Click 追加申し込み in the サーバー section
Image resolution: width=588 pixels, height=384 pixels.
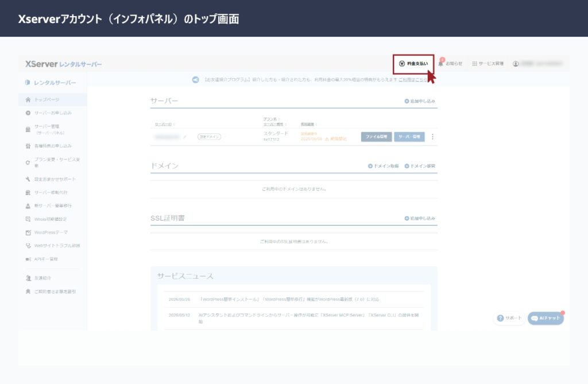(420, 101)
